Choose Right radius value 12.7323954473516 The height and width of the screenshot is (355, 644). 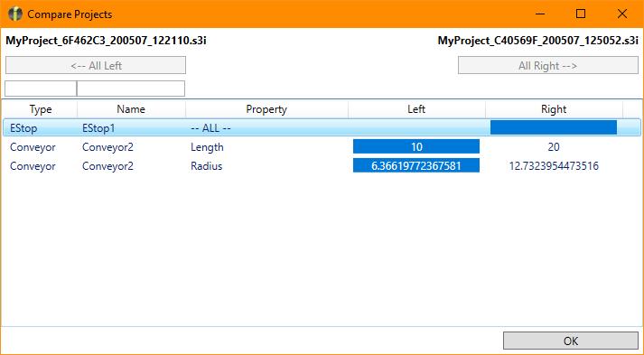[554, 166]
